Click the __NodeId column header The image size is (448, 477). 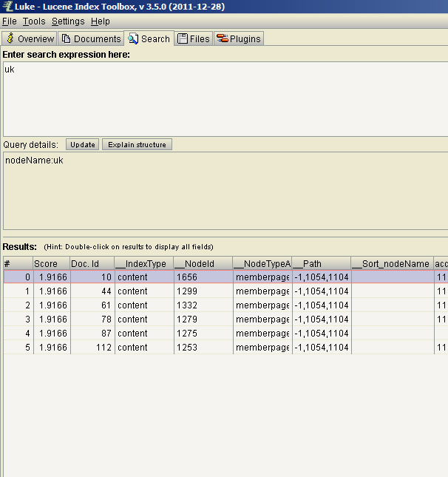point(203,263)
